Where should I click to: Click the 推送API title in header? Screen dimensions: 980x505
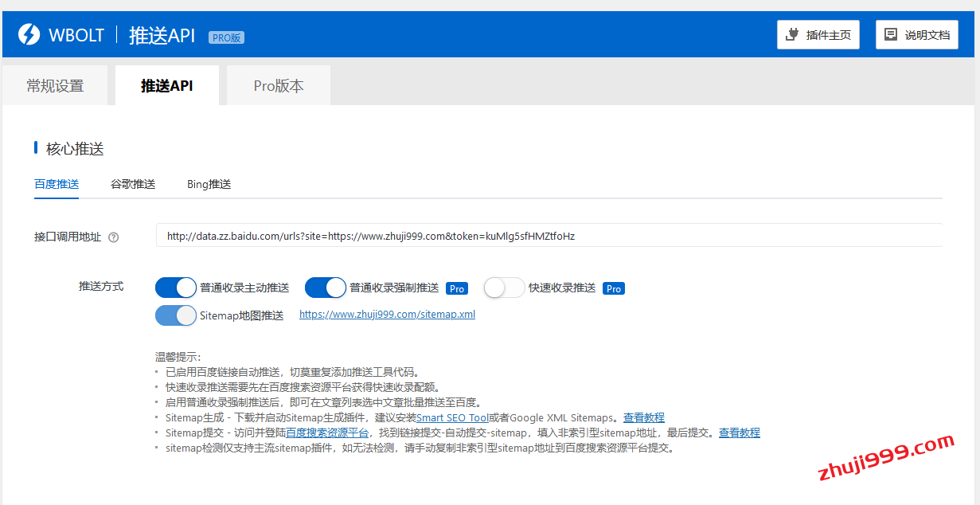(162, 35)
